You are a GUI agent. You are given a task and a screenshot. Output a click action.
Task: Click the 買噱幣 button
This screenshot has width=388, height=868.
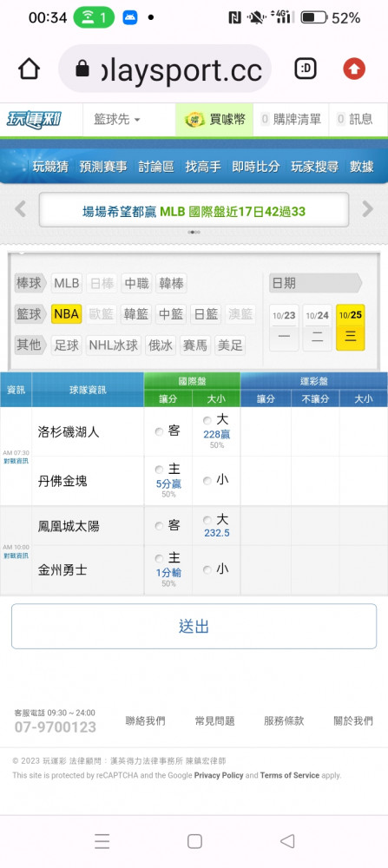(214, 119)
